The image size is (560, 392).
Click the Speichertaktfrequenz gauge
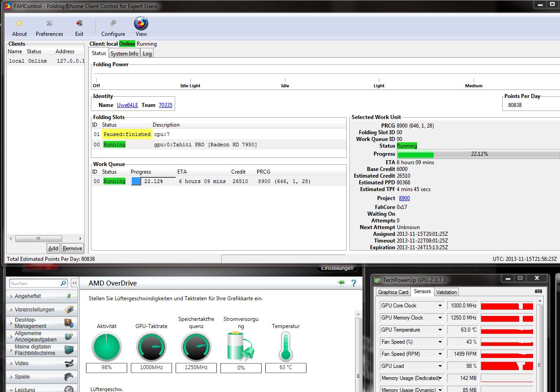196,347
